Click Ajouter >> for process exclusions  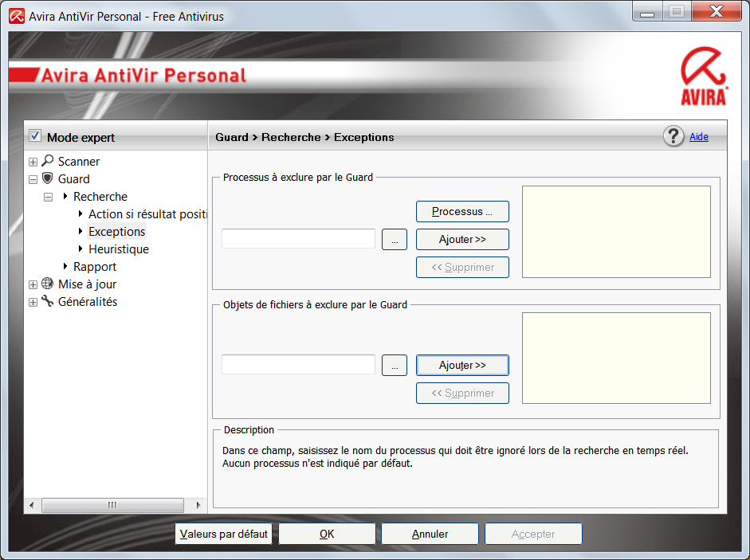click(462, 239)
